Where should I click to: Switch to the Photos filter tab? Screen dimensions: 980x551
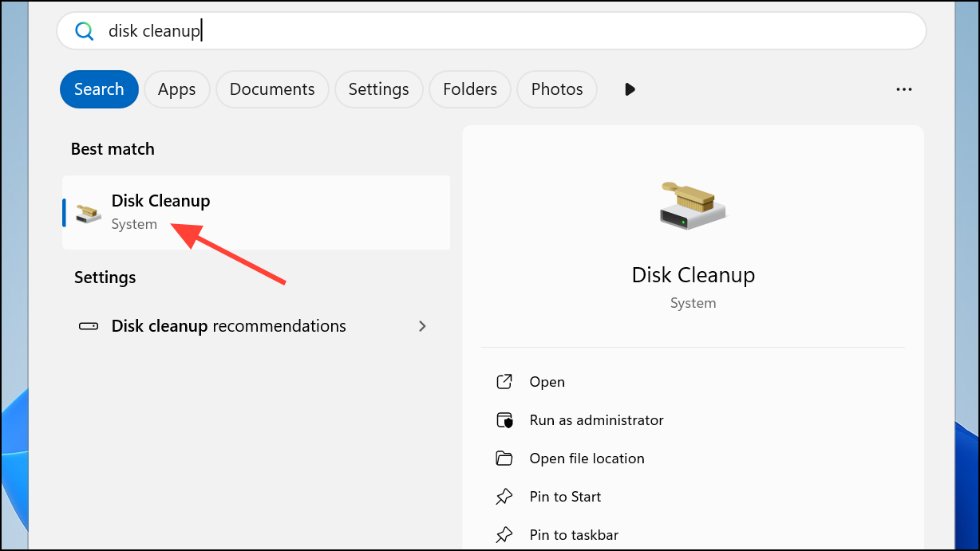[557, 89]
